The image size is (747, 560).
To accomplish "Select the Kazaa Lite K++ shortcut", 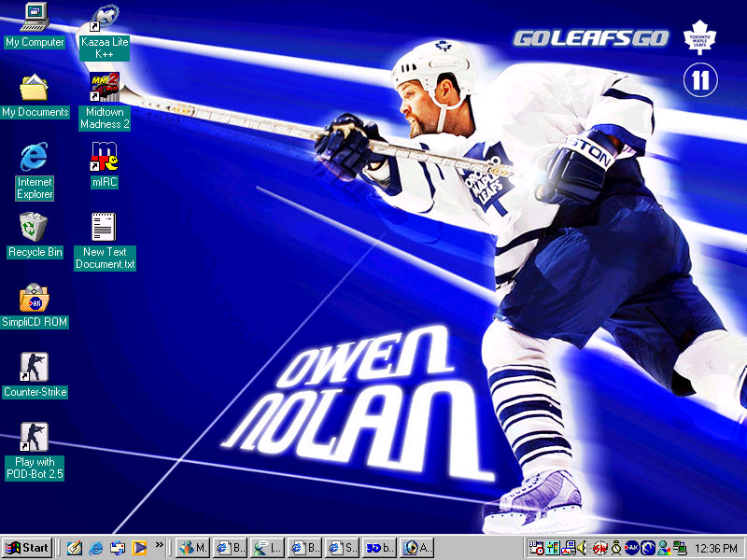I will tap(104, 18).
